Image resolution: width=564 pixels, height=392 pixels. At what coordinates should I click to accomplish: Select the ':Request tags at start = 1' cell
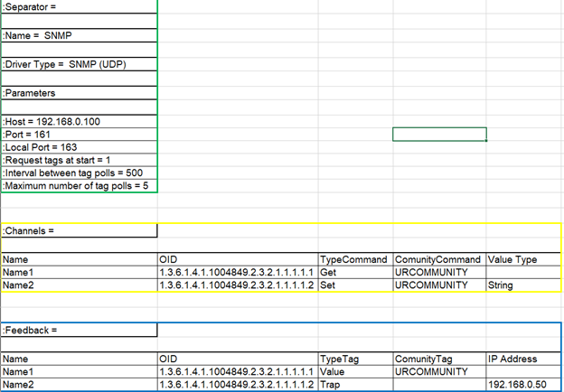[80, 160]
